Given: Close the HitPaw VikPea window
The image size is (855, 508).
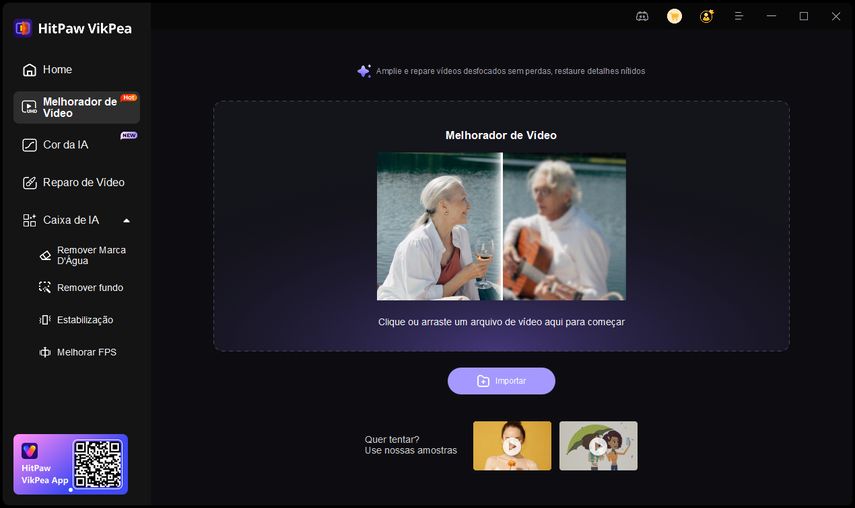Looking at the screenshot, I should click(836, 16).
